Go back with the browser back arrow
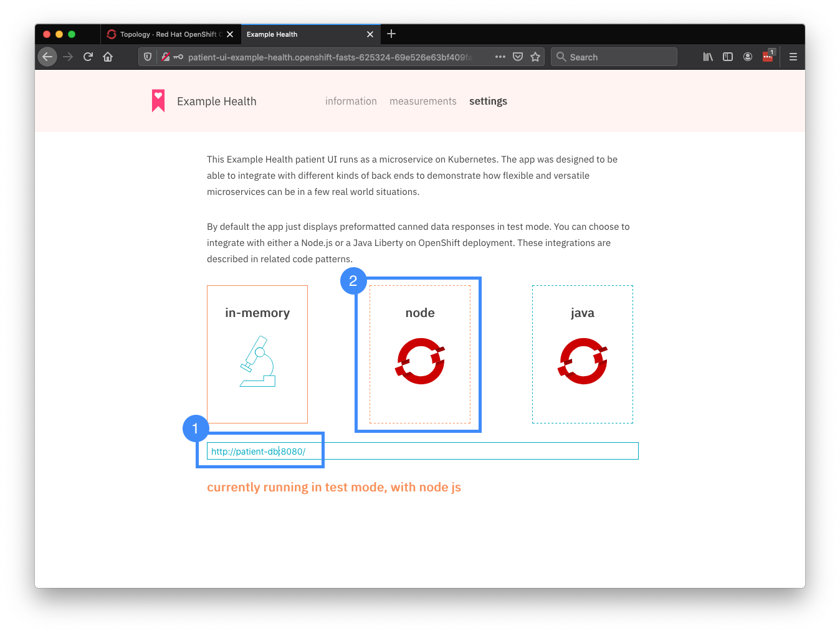Viewport: 840px width, 634px height. [x=47, y=57]
